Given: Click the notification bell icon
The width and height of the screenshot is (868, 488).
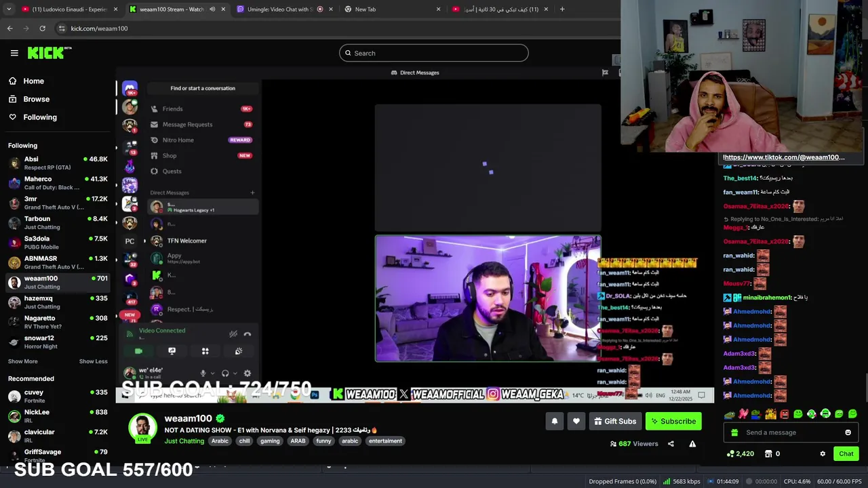Looking at the screenshot, I should tap(554, 421).
